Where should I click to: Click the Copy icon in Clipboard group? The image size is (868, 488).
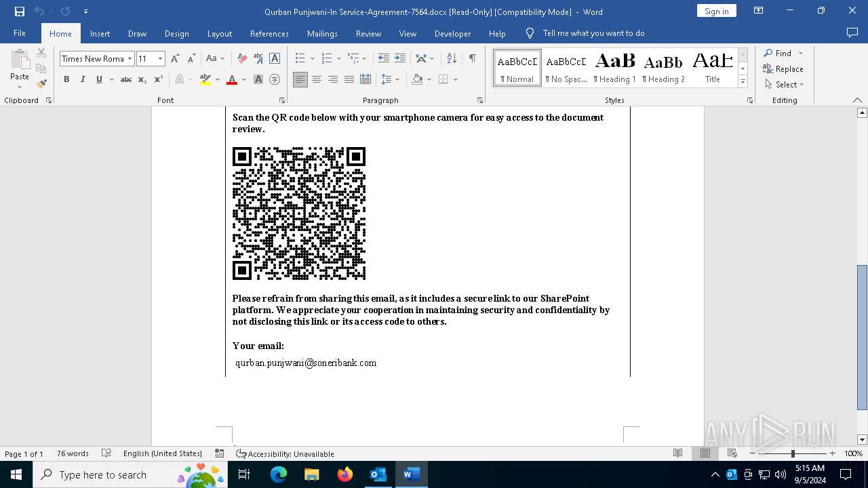click(41, 68)
